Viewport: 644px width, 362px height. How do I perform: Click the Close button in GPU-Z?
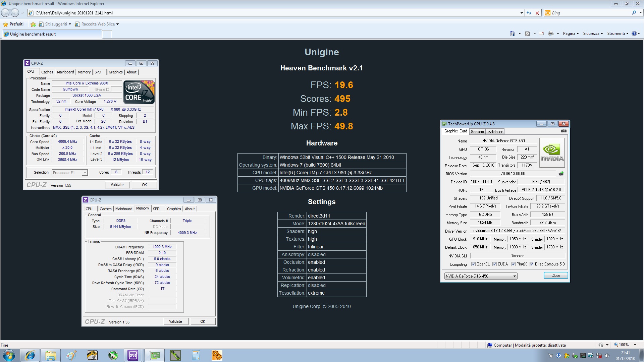click(x=555, y=276)
